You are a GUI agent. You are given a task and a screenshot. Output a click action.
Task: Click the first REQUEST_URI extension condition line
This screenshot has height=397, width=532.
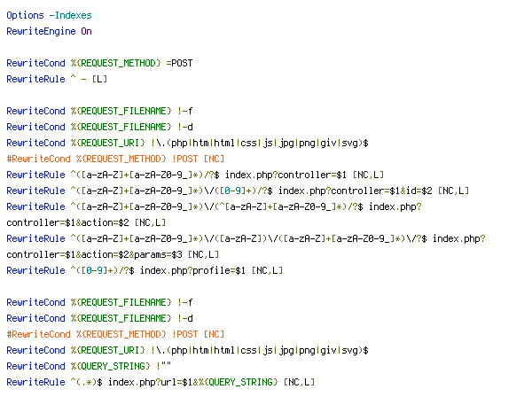(187, 143)
